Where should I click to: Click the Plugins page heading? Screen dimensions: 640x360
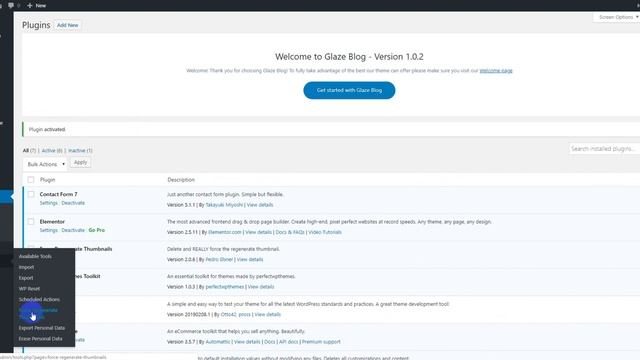click(x=36, y=25)
